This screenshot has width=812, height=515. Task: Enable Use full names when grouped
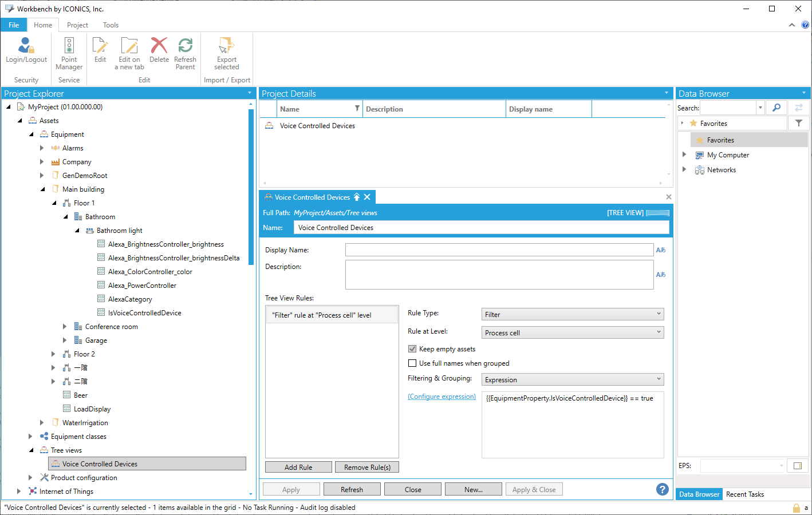coord(412,363)
